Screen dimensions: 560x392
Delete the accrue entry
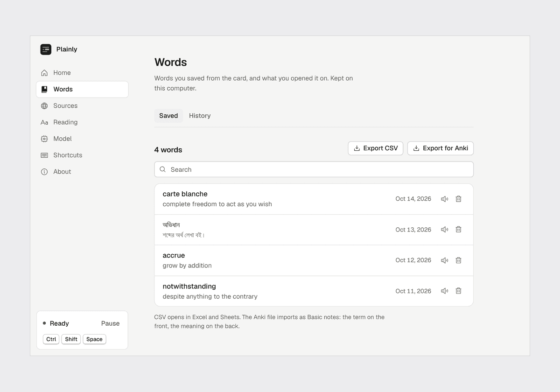[459, 260]
